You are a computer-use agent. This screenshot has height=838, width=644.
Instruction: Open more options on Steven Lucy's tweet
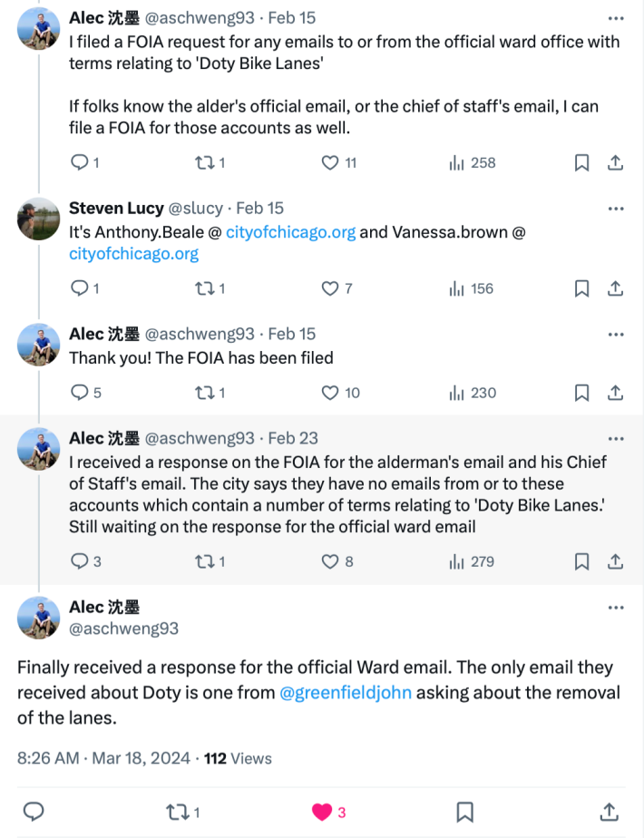tap(616, 209)
